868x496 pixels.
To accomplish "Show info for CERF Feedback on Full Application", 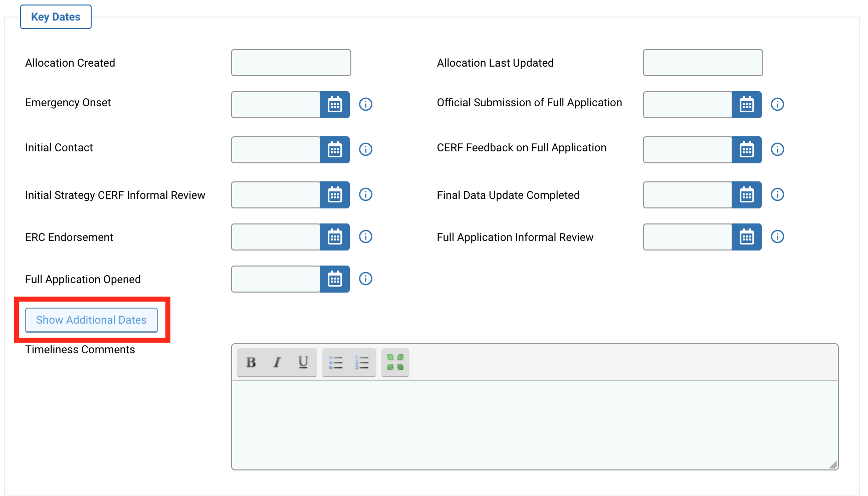I will (x=777, y=149).
